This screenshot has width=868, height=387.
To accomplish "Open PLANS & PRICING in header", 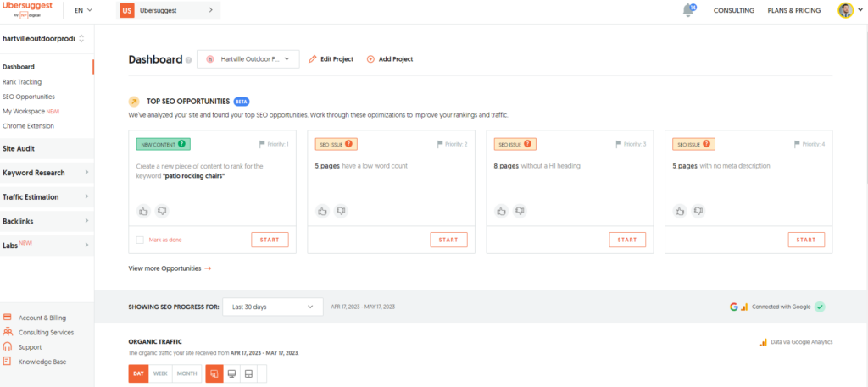I will [793, 10].
